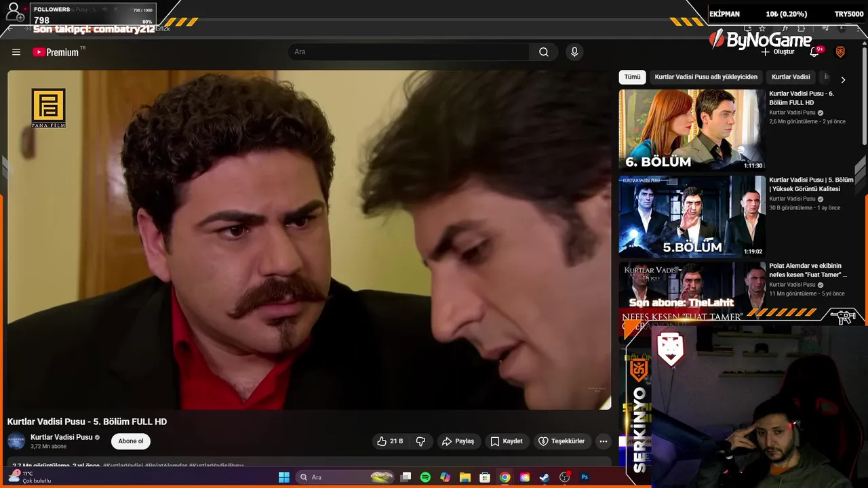Open the account avatar menu
This screenshot has width=868, height=488.
pyautogui.click(x=840, y=52)
